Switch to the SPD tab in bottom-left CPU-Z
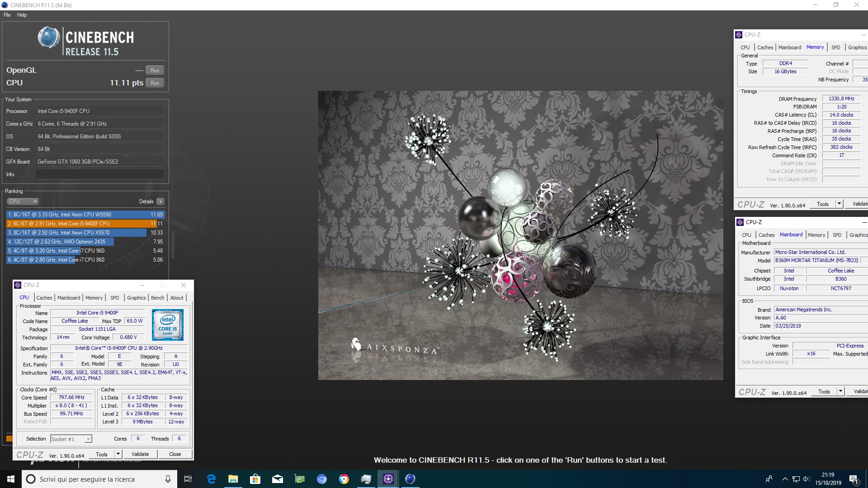Image resolution: width=868 pixels, height=488 pixels. click(115, 298)
